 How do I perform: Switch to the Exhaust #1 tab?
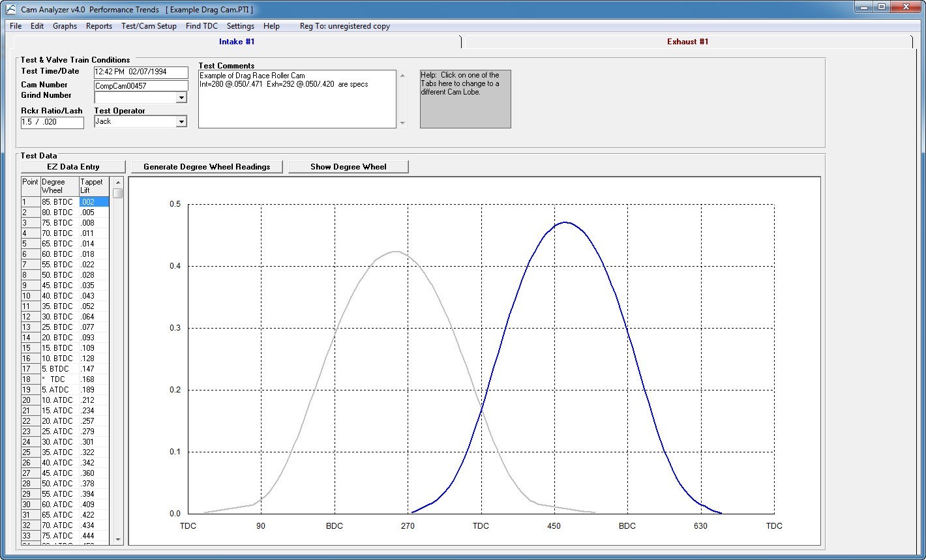click(687, 42)
